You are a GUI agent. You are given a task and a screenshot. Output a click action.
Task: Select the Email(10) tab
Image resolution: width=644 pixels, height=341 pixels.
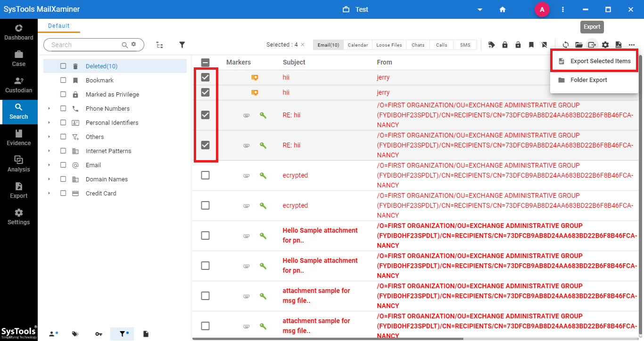coord(328,45)
